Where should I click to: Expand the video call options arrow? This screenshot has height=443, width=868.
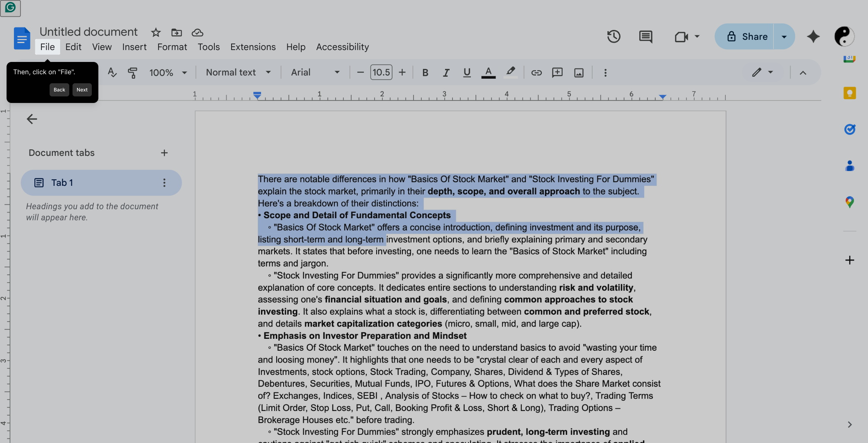coord(697,37)
